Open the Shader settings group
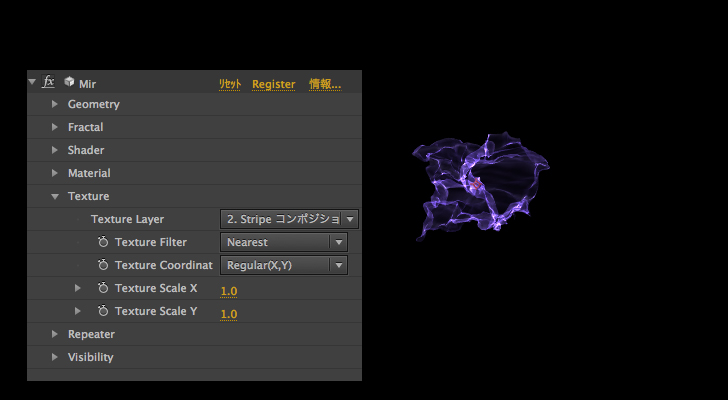728x400 pixels. click(x=55, y=150)
